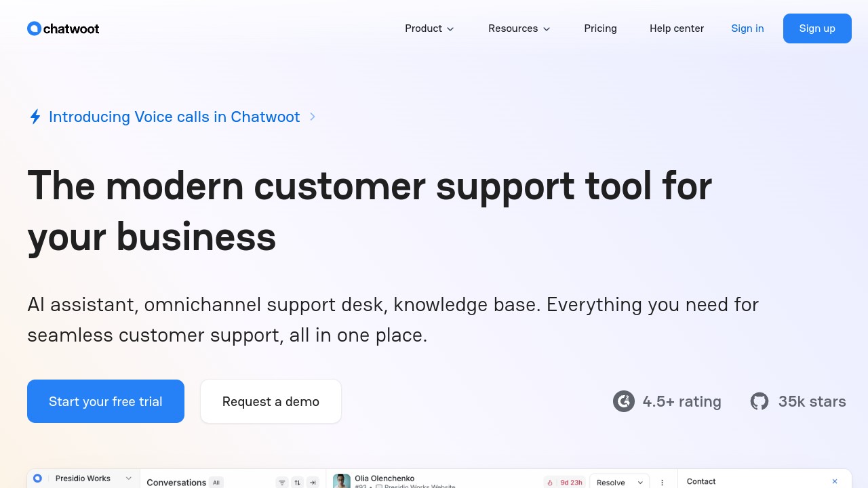
Task: Click the collapse conversation list icon
Action: (313, 483)
